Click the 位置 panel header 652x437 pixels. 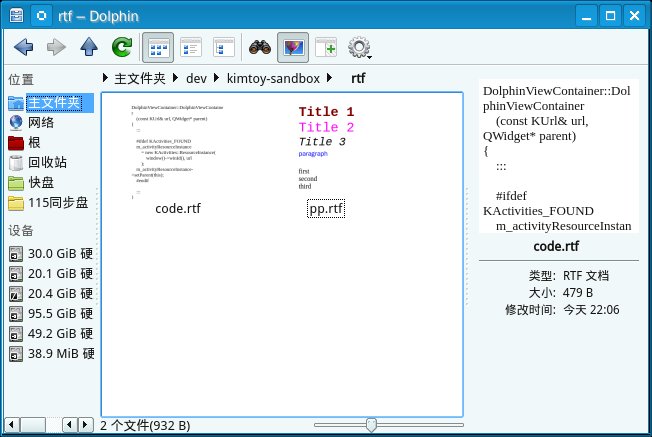pyautogui.click(x=21, y=79)
